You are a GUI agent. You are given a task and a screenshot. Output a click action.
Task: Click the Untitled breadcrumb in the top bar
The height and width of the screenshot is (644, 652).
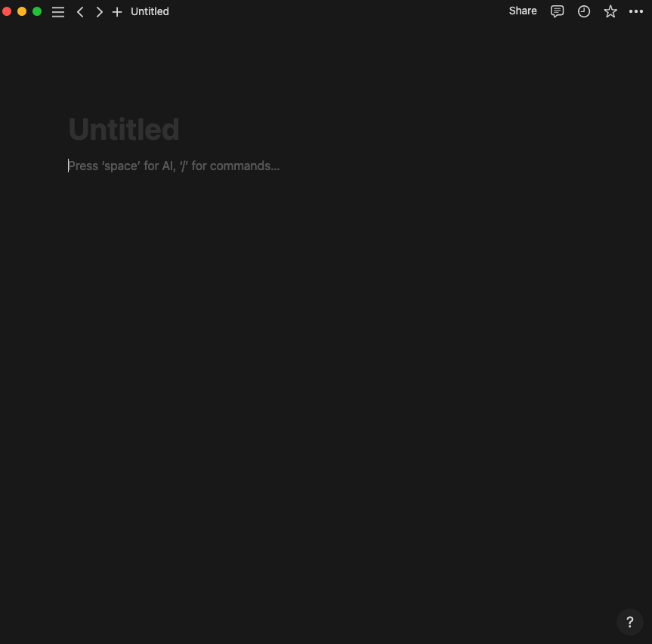(150, 11)
